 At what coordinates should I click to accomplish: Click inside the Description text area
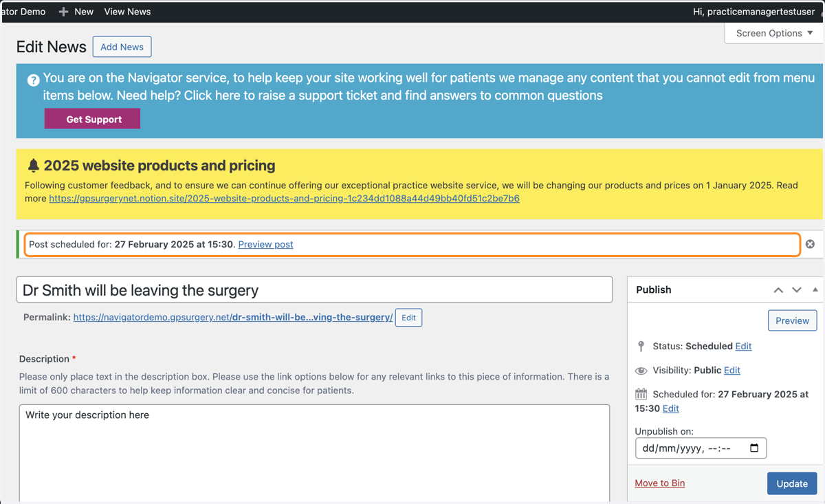tap(314, 454)
